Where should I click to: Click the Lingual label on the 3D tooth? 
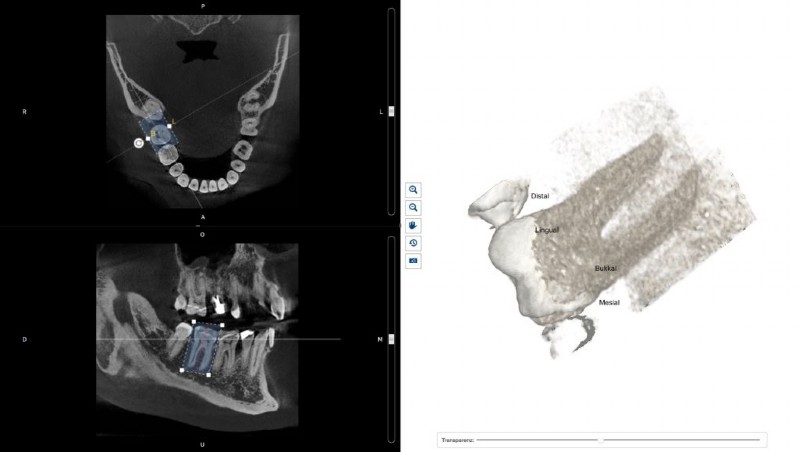click(547, 230)
